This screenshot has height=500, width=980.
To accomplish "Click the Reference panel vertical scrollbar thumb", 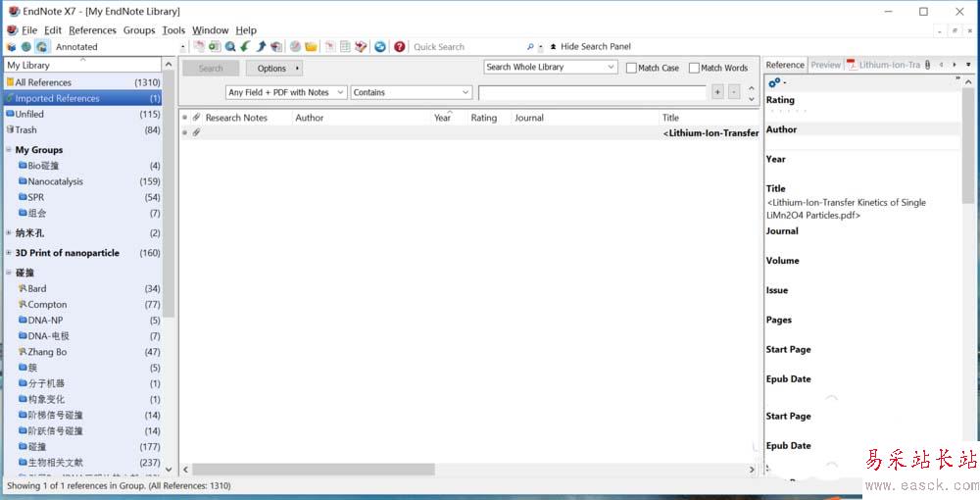I will 967,147.
